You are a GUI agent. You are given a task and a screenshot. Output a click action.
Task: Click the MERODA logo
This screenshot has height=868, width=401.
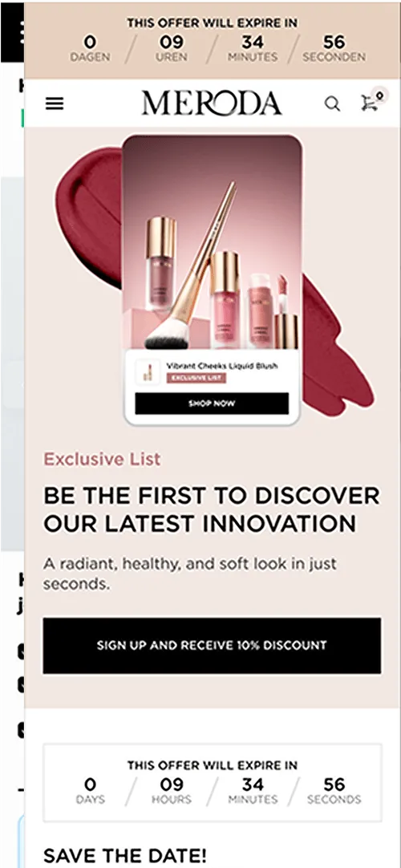211,103
